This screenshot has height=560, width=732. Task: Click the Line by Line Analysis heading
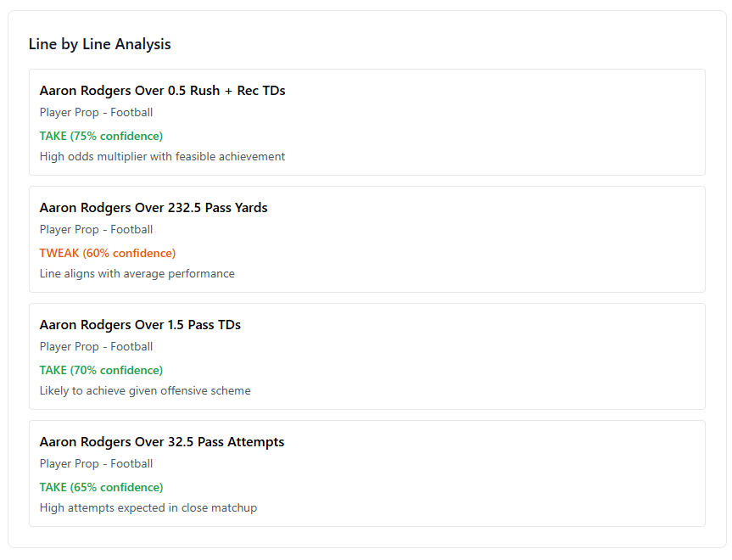point(99,44)
